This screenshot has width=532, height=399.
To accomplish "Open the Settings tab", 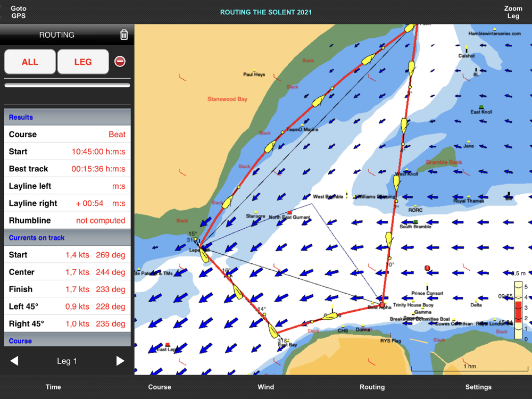I will tap(478, 387).
